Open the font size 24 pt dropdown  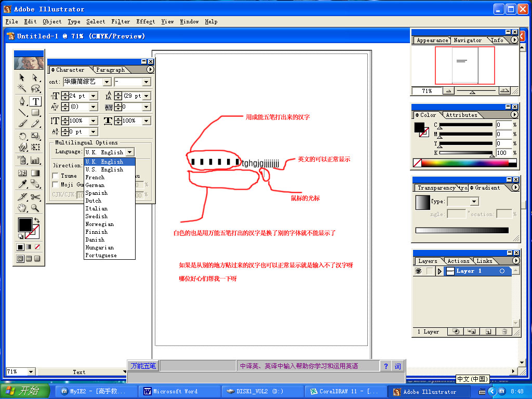[x=94, y=96]
